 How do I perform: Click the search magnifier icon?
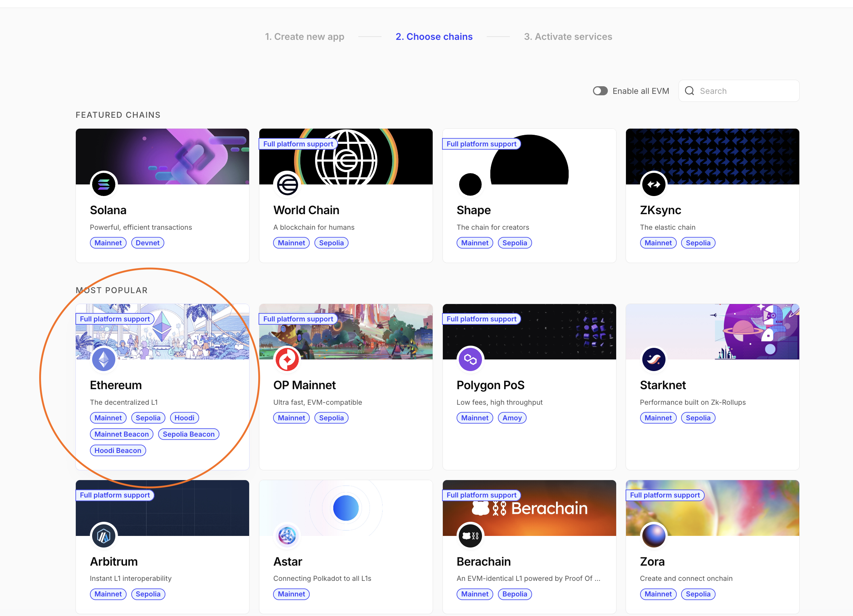[689, 91]
